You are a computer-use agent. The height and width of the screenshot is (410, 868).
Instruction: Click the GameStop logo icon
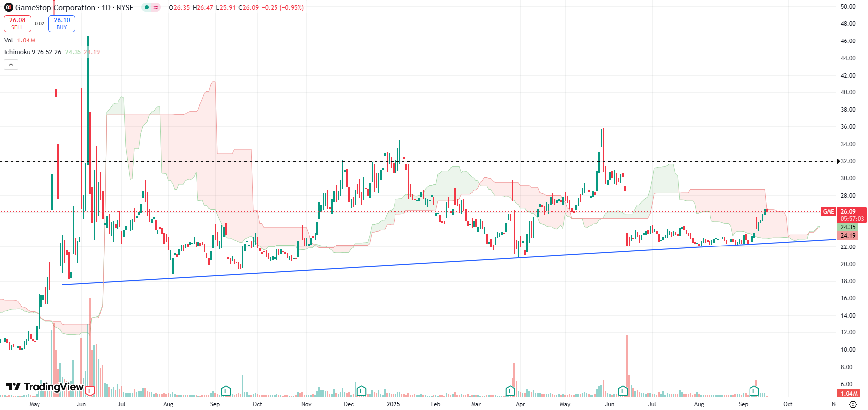point(8,7)
